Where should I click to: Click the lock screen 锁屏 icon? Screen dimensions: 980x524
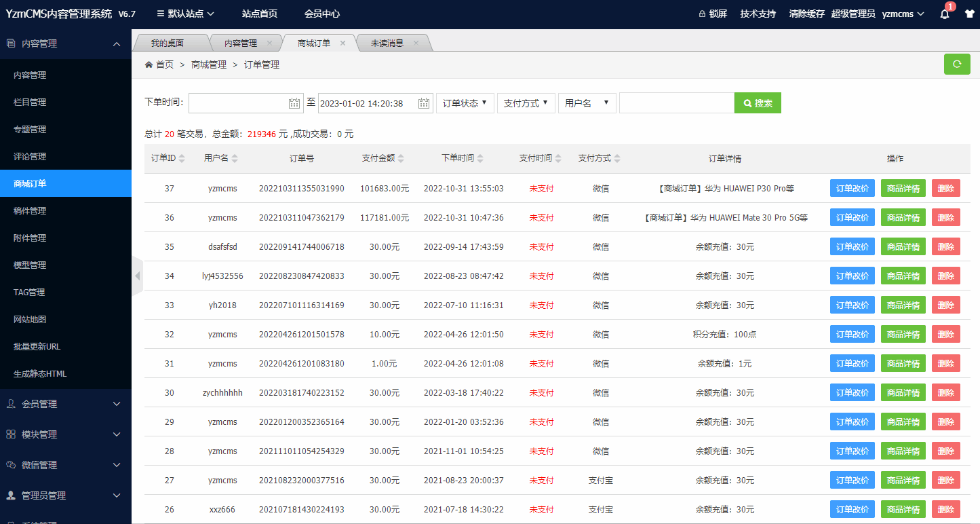(702, 14)
